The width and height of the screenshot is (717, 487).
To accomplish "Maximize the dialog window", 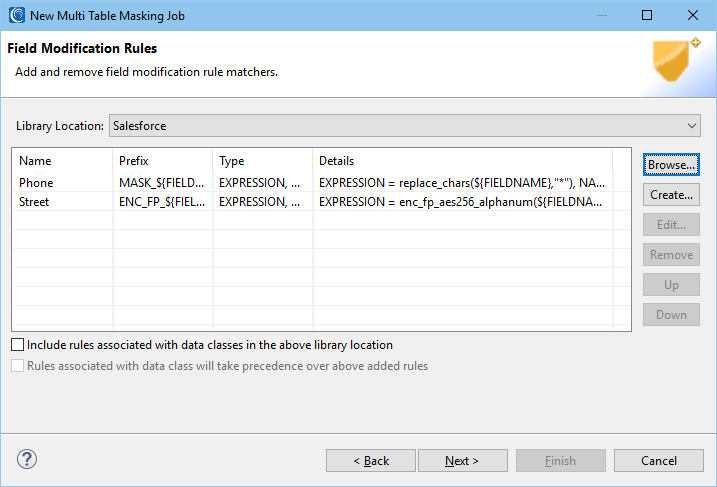I will pyautogui.click(x=647, y=15).
